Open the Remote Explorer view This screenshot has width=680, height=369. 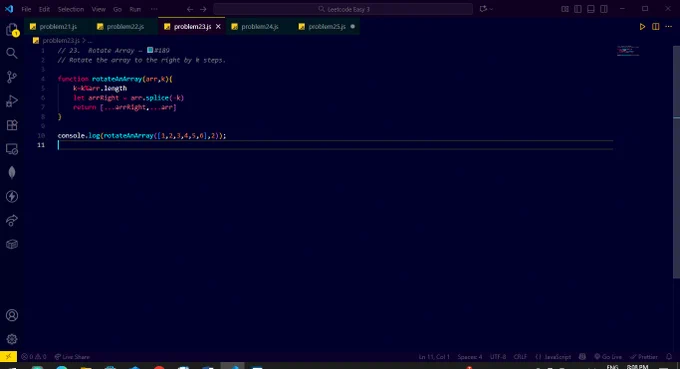[12, 149]
